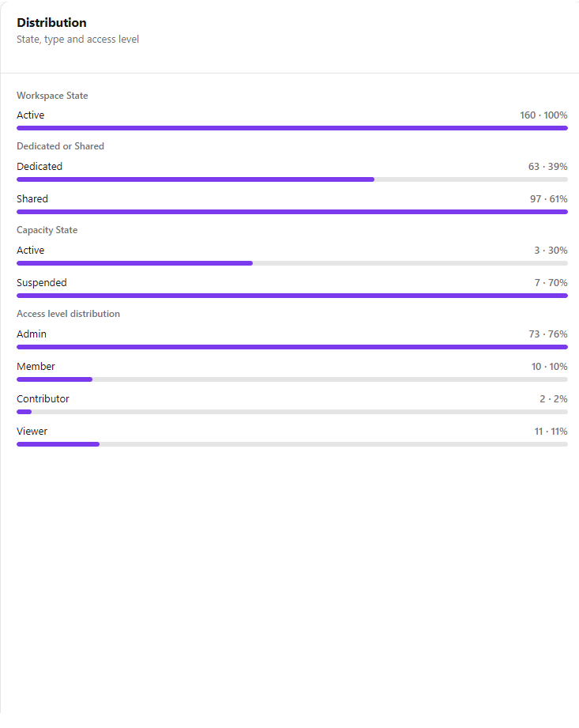Image resolution: width=579 pixels, height=728 pixels.
Task: Click the Viewer progress bar
Action: (292, 444)
